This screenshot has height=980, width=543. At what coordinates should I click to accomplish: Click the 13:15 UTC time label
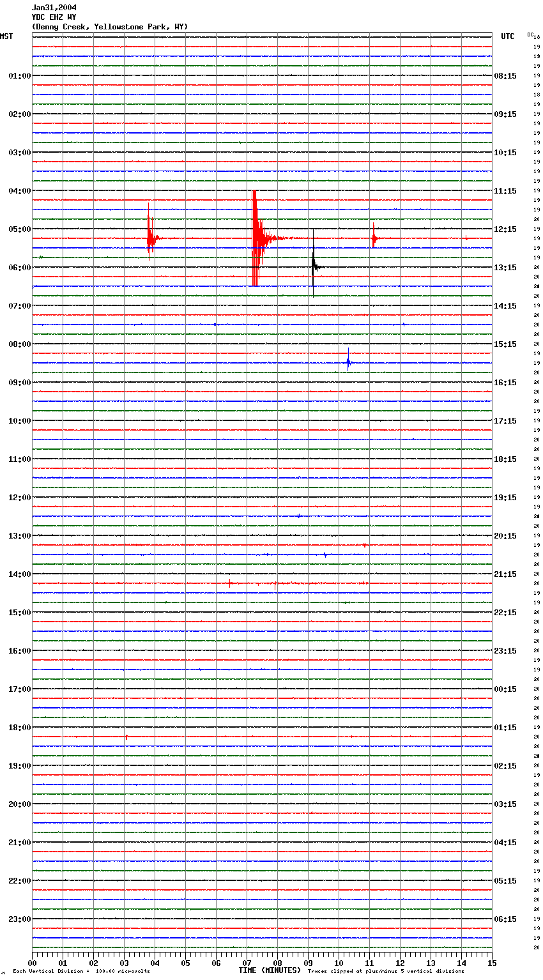(505, 268)
